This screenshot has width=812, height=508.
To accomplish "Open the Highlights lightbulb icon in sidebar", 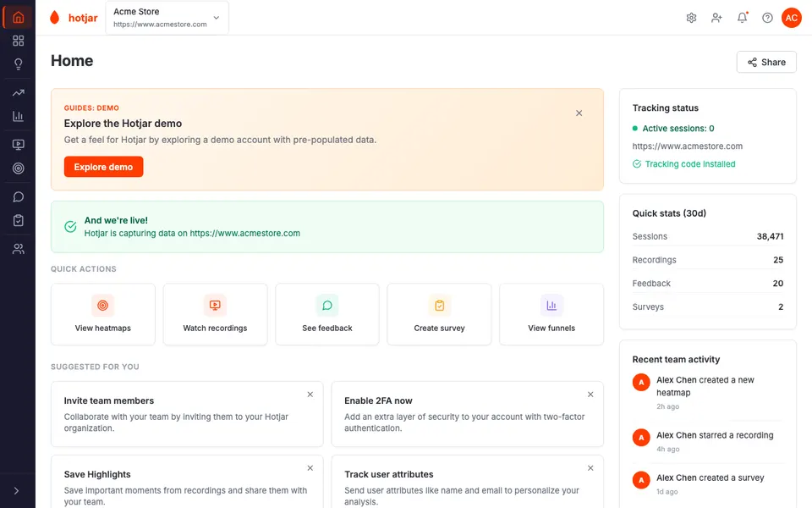I will click(18, 63).
